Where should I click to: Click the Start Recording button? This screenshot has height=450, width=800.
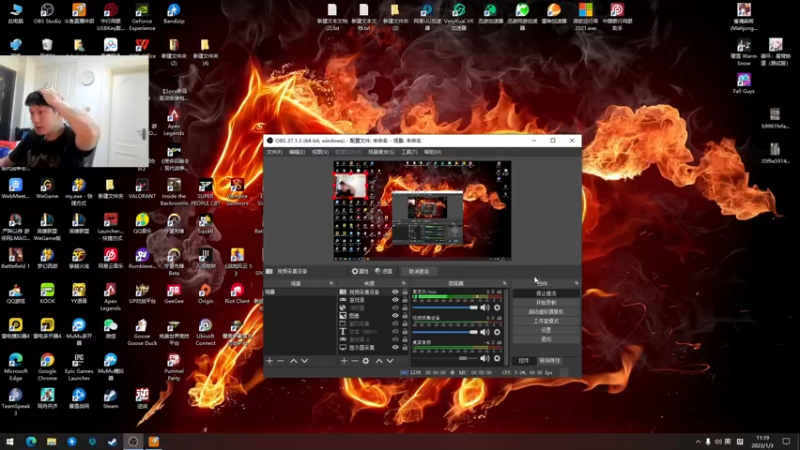click(546, 302)
